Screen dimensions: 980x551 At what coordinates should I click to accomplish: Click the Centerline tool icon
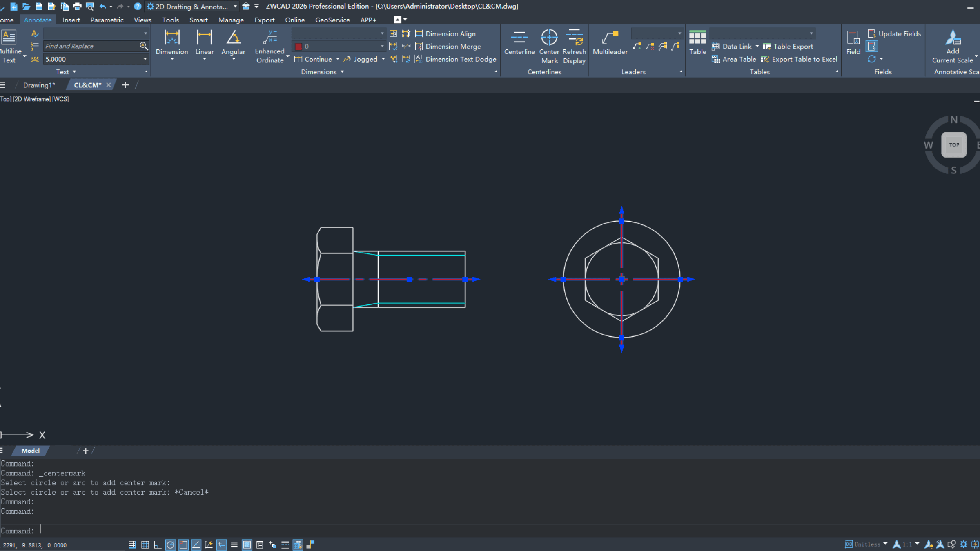click(x=519, y=38)
